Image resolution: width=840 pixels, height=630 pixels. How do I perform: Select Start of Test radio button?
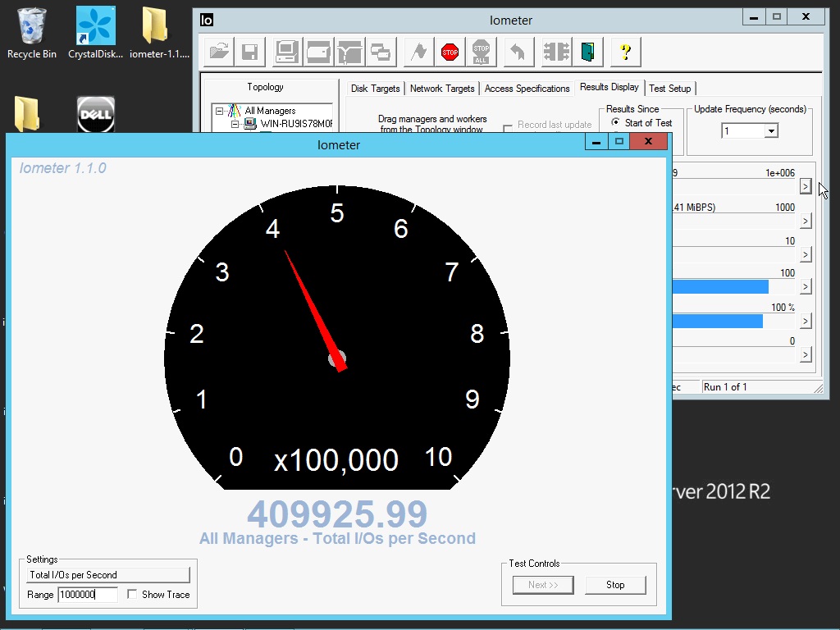(615, 123)
